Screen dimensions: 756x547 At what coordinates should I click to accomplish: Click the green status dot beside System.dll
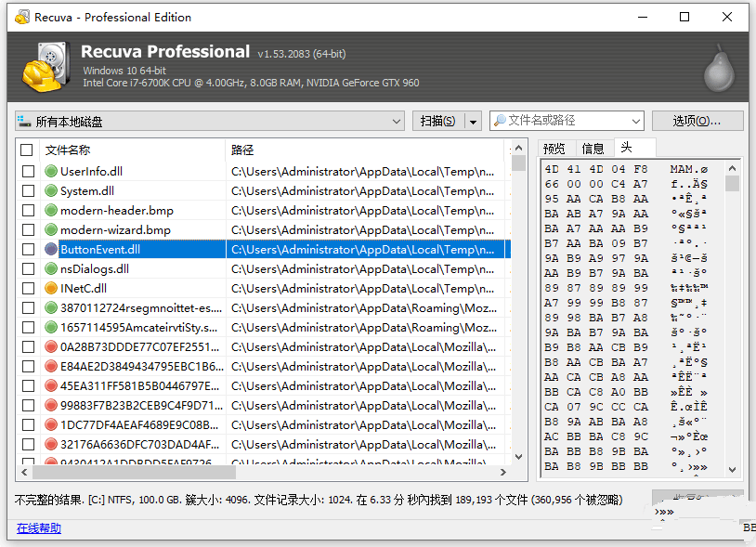coord(51,191)
